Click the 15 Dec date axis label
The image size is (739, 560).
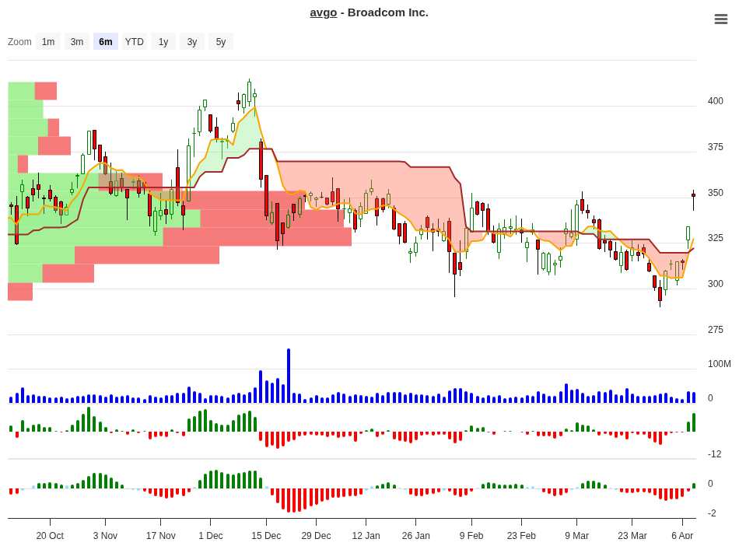pos(266,535)
